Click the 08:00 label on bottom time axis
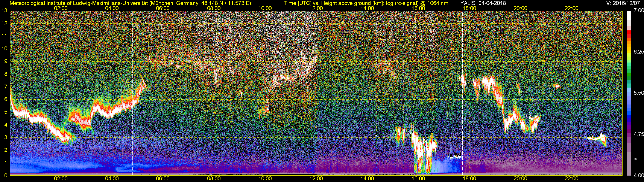 (x=214, y=179)
